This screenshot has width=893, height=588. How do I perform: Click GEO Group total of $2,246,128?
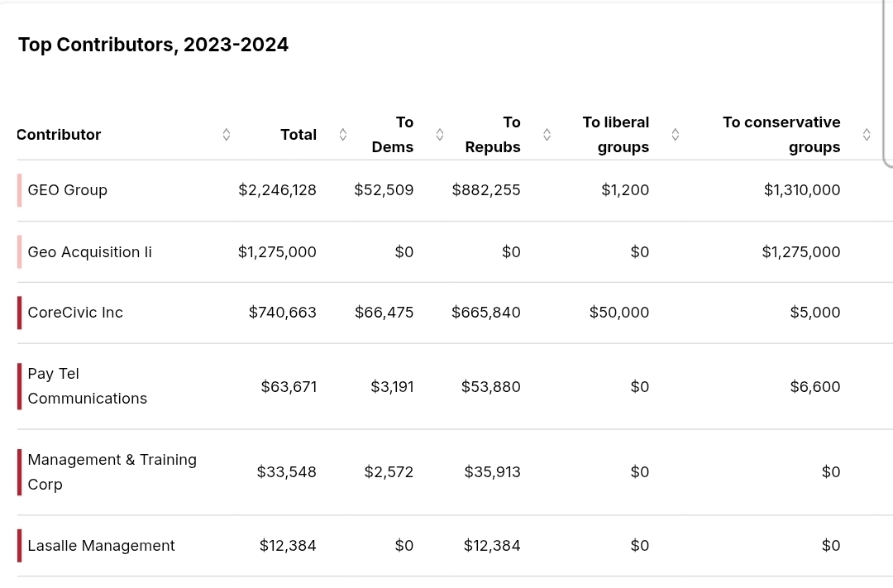(277, 190)
